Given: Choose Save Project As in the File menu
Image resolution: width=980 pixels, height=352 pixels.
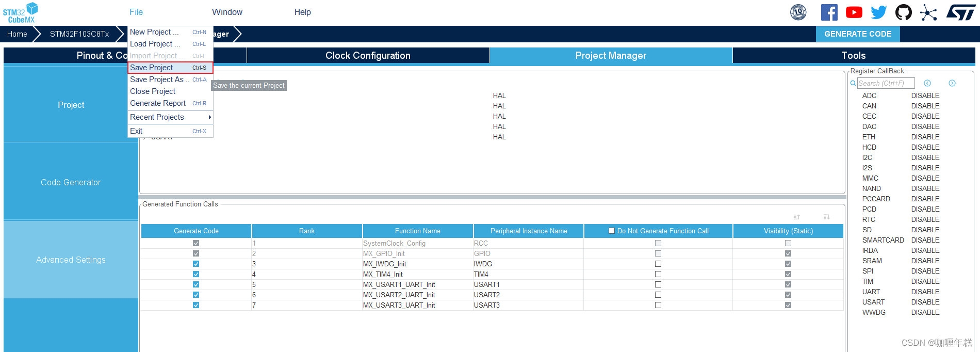Looking at the screenshot, I should click(170, 79).
